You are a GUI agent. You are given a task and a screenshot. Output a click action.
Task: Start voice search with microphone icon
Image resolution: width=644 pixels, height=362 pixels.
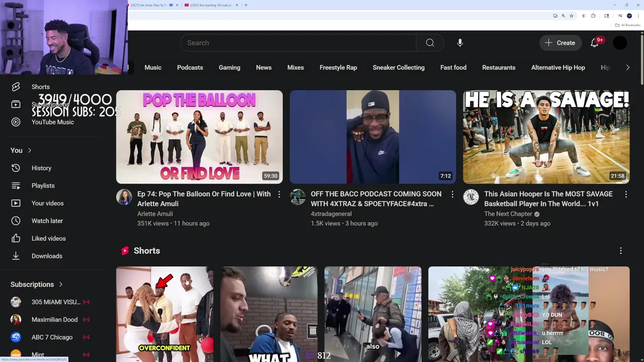460,43
